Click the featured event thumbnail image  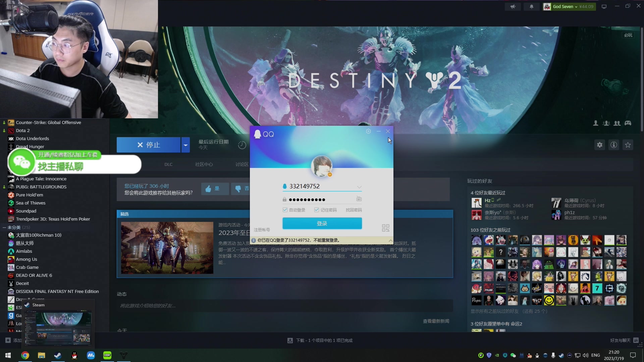pyautogui.click(x=167, y=248)
